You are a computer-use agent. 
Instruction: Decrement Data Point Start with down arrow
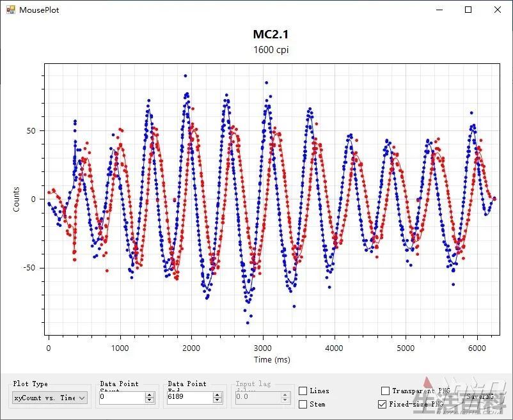(150, 400)
